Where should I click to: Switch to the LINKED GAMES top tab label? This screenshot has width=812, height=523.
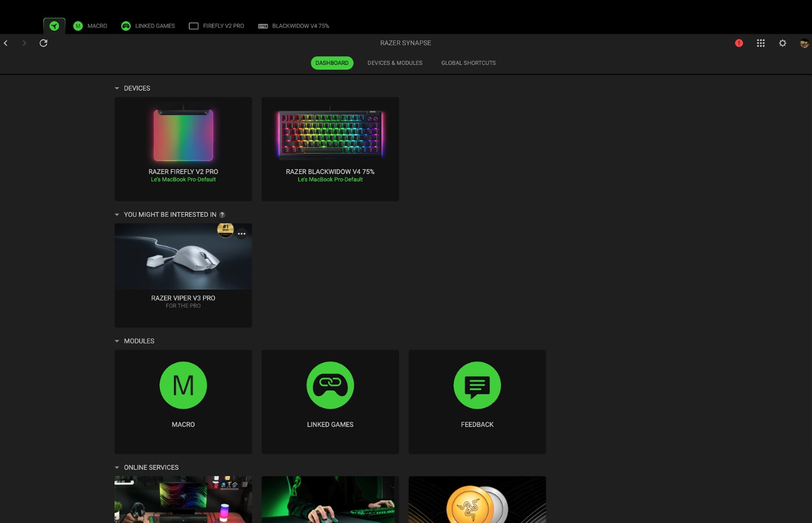point(155,26)
